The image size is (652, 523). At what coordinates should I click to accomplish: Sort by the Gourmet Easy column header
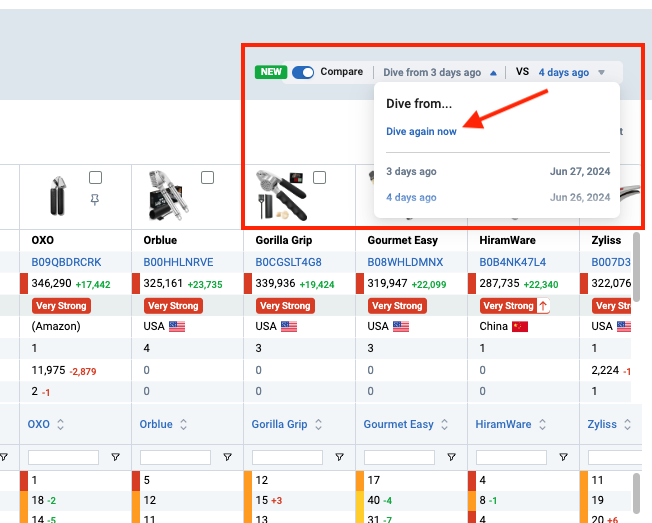click(x=398, y=424)
